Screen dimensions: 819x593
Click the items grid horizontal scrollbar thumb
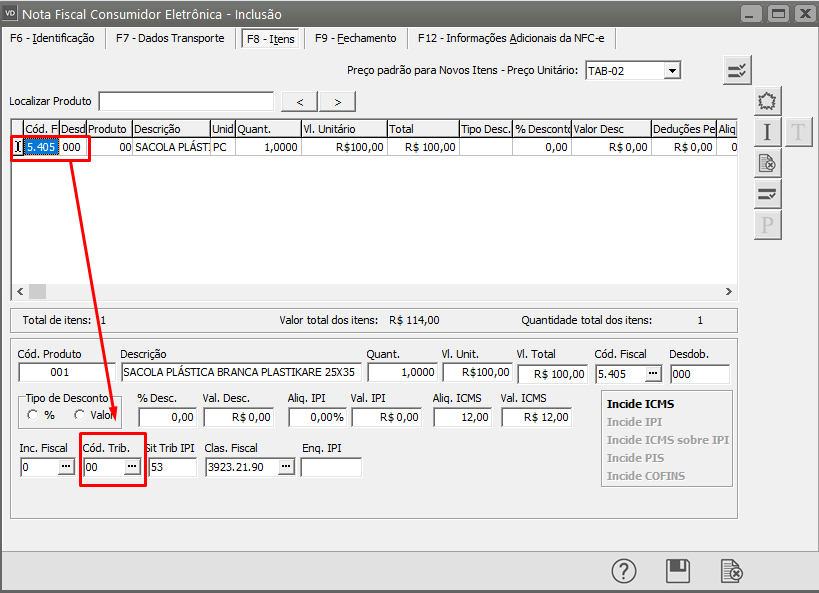coord(37,291)
